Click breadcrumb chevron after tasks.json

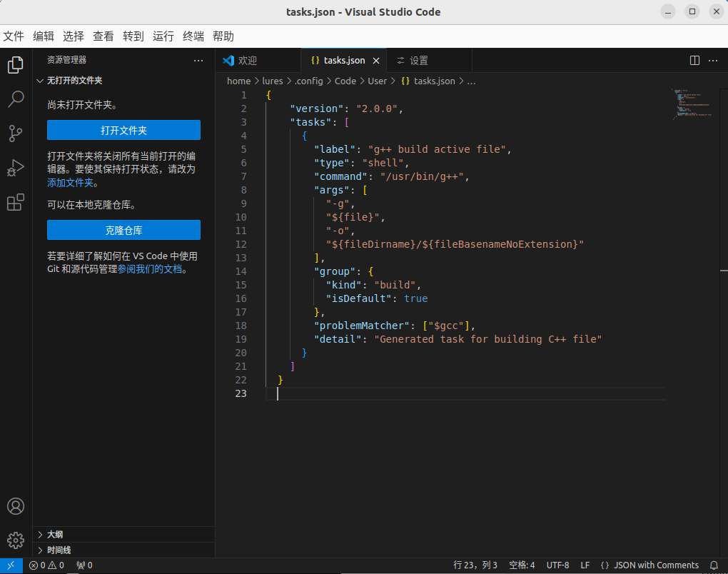(x=461, y=81)
